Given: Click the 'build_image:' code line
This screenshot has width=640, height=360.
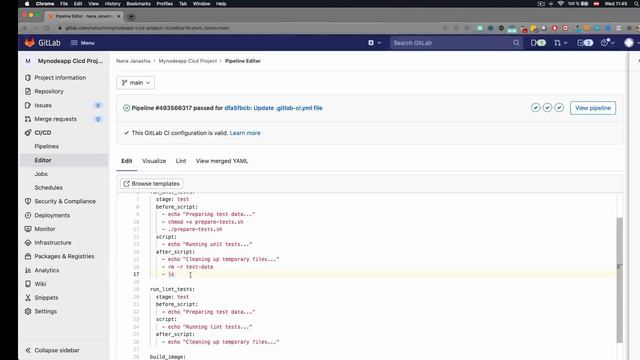Looking at the screenshot, I should click(168, 357).
